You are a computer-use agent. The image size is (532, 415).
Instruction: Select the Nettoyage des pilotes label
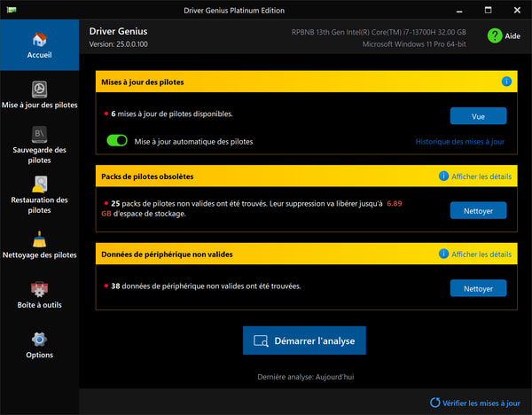(x=39, y=255)
